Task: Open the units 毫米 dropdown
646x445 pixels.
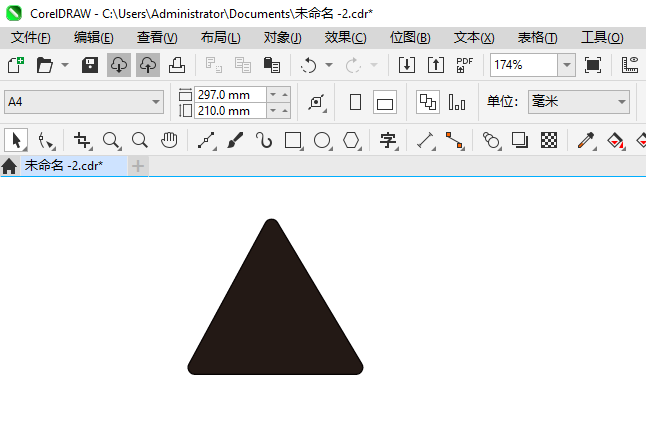Action: point(579,102)
